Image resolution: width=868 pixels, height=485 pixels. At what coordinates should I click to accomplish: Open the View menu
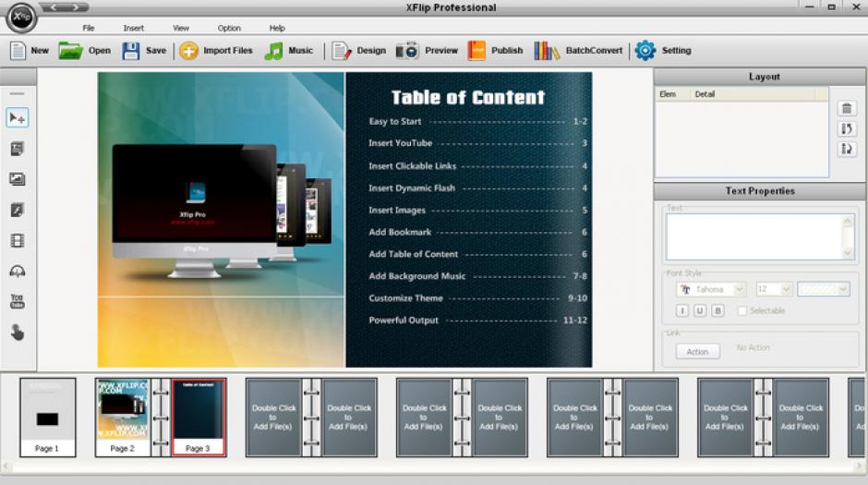[181, 28]
